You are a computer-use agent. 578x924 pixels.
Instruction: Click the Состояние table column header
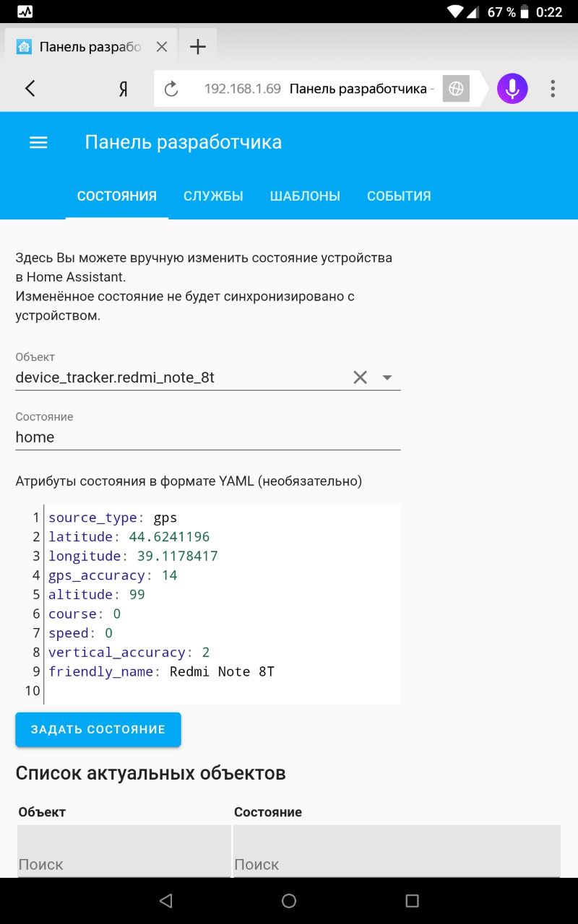tap(268, 812)
